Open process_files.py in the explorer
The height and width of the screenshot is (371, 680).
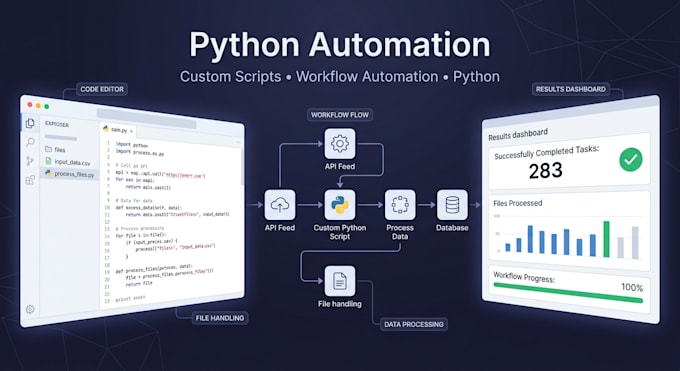click(69, 174)
